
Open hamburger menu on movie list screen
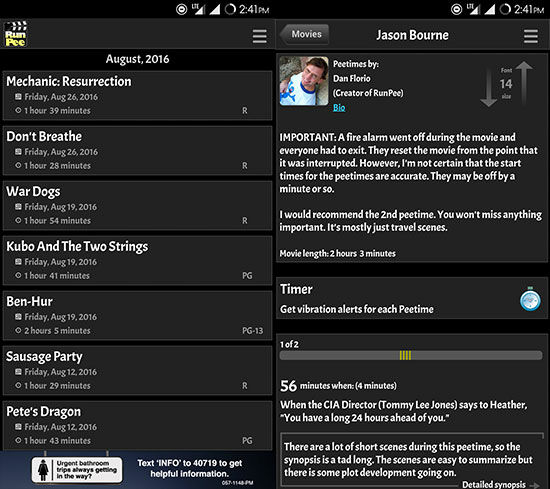260,36
